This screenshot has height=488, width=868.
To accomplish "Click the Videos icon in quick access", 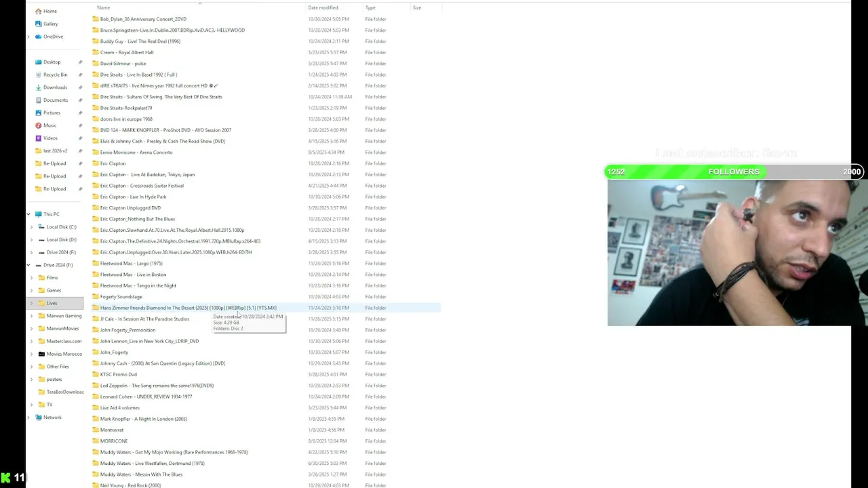I will (39, 138).
